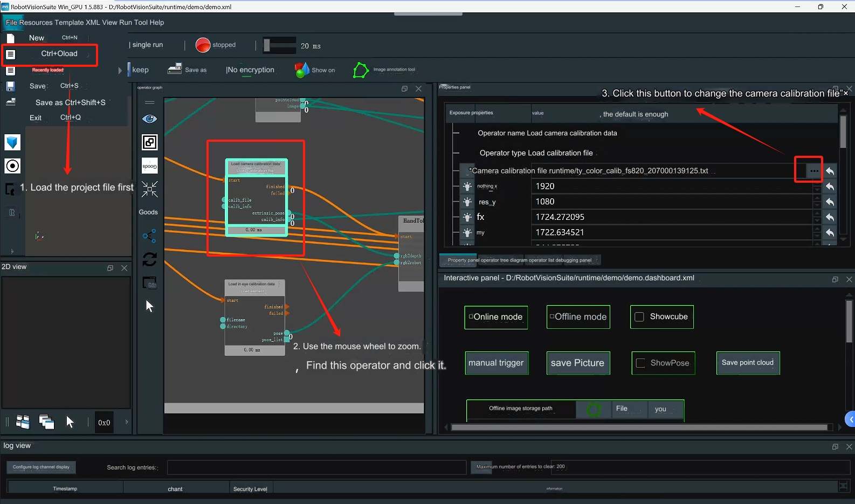The width and height of the screenshot is (855, 504).
Task: Click the Security Level column header
Action: [x=250, y=489]
